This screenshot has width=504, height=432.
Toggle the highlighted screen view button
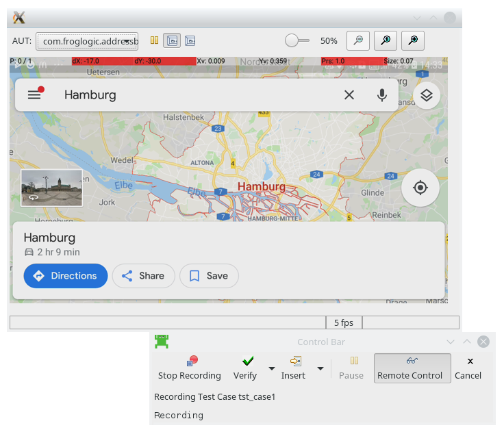173,41
